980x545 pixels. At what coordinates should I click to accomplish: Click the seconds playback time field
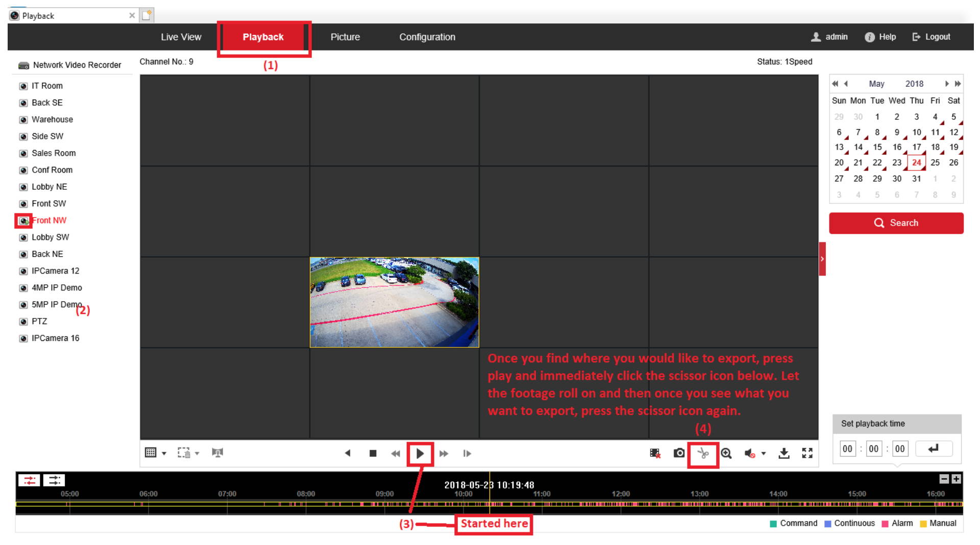pos(900,449)
